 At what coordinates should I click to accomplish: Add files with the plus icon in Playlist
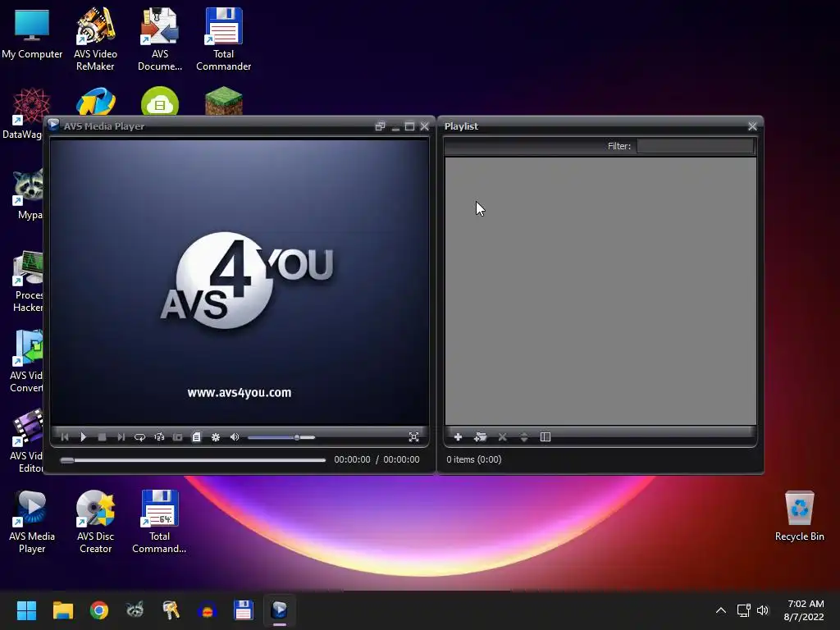pos(458,437)
